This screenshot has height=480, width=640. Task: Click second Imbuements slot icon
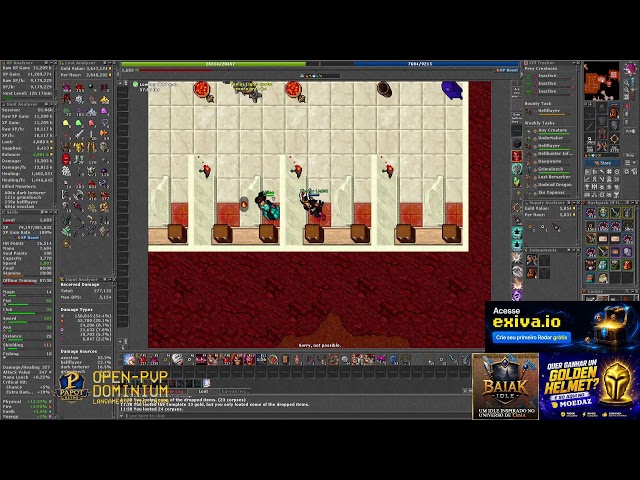pyautogui.click(x=544, y=260)
